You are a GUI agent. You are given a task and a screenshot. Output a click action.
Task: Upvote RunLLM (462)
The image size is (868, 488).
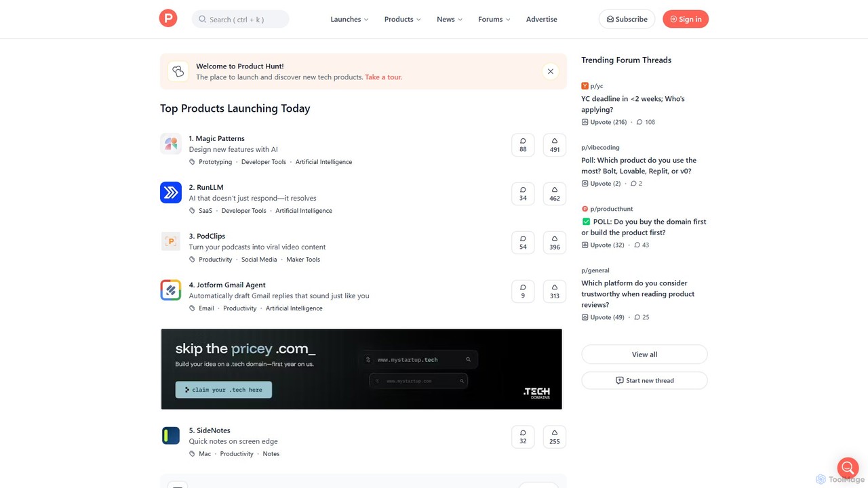coord(555,194)
